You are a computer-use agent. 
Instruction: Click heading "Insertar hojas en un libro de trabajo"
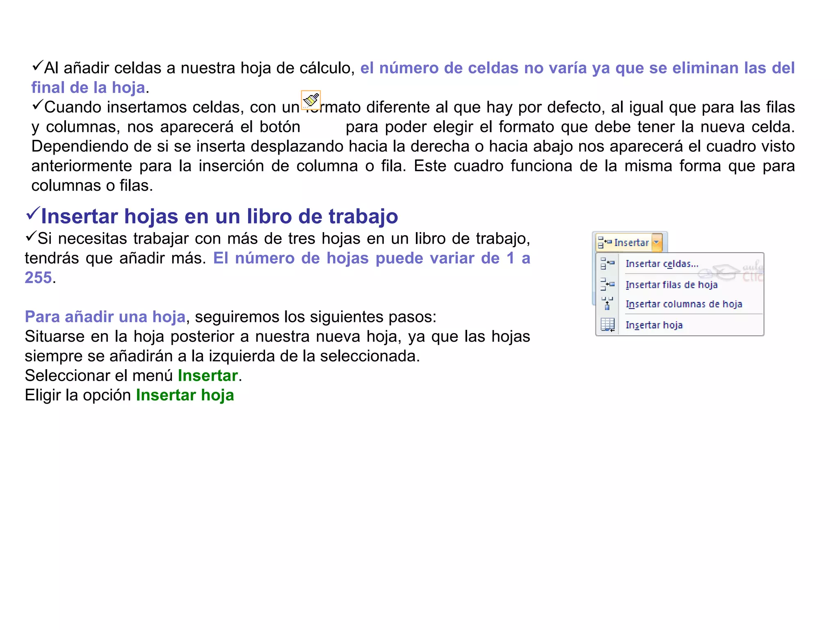(219, 216)
